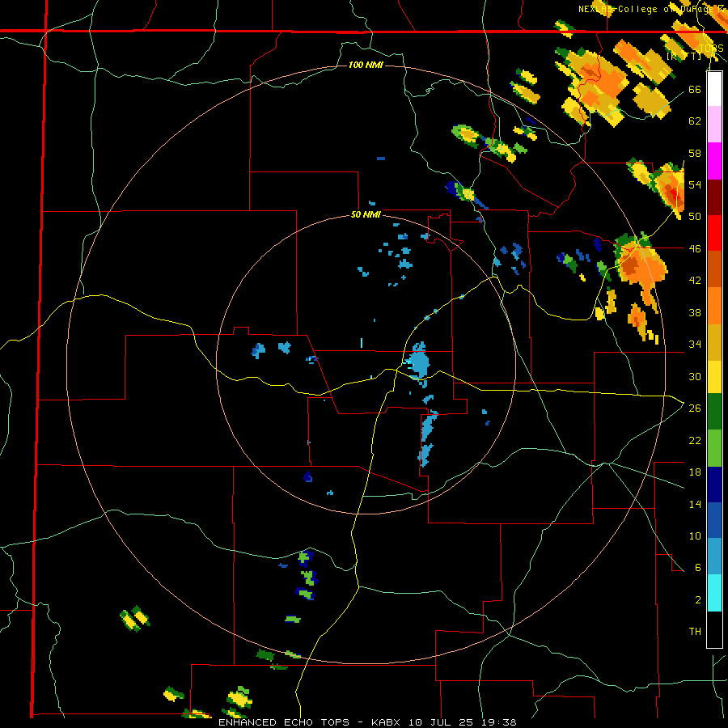Select the dark orange legend swatch

tap(714, 269)
